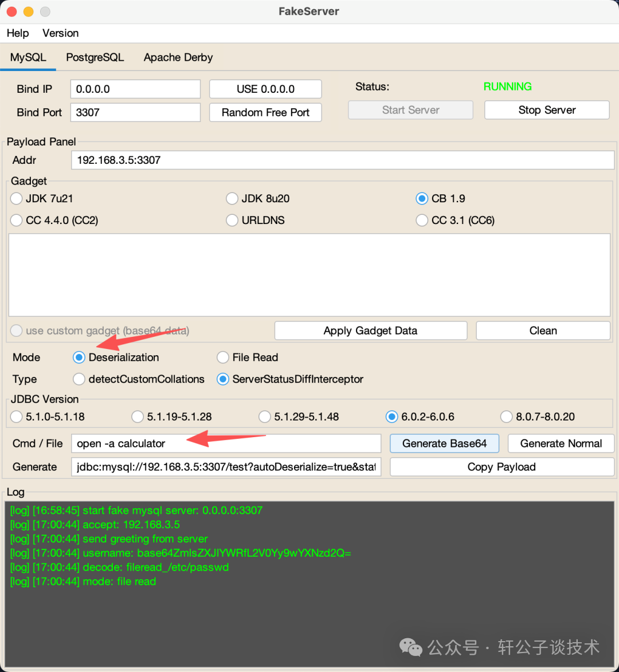Screen dimensions: 619x672
Task: Select the CC 3.1 (CC6) gadget
Action: (455, 221)
